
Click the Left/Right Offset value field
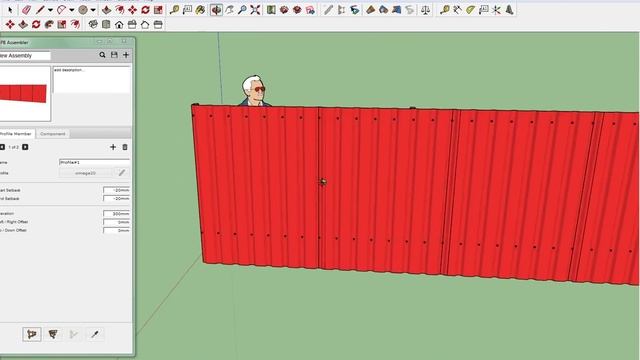pos(117,222)
